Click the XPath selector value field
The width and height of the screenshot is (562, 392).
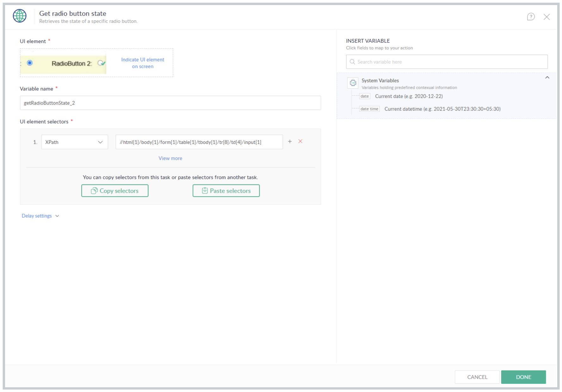tap(199, 142)
